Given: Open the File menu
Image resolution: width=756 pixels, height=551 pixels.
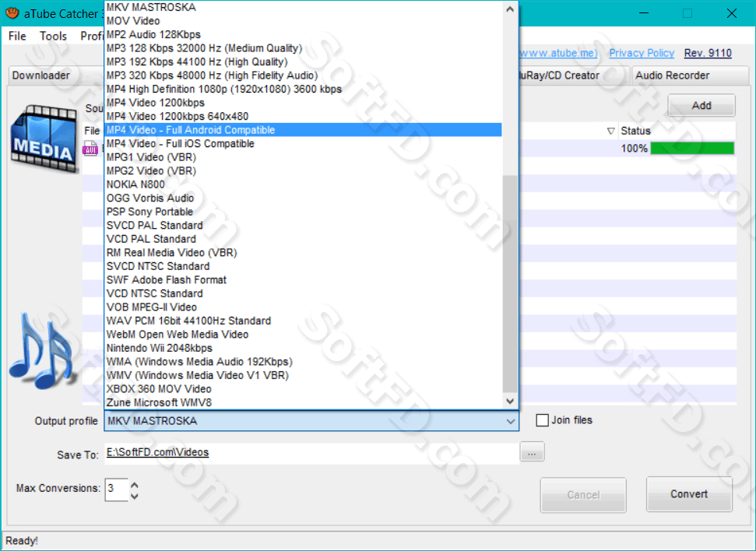Looking at the screenshot, I should tap(17, 36).
